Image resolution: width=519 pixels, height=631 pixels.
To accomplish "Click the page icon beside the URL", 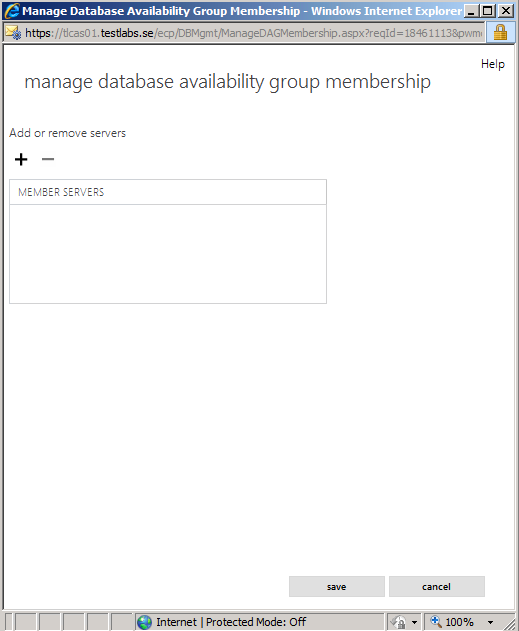I will 13,32.
